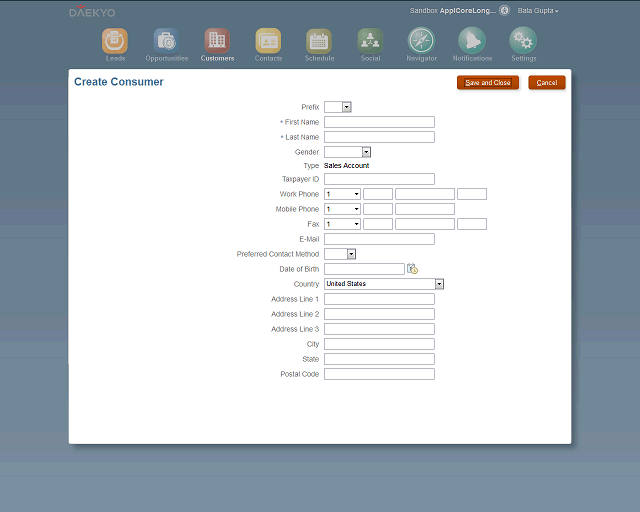Open the Social icon
The image size is (640, 512).
pos(370,41)
